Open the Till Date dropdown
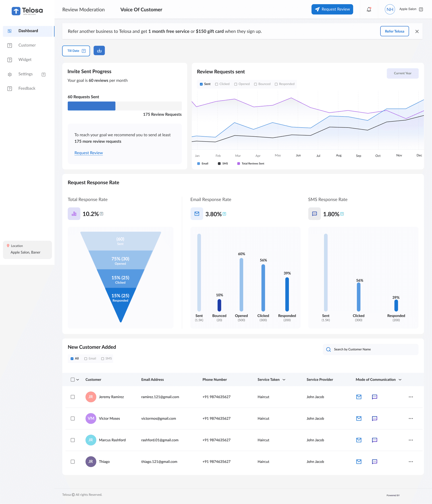This screenshot has height=504, width=432. pyautogui.click(x=76, y=51)
